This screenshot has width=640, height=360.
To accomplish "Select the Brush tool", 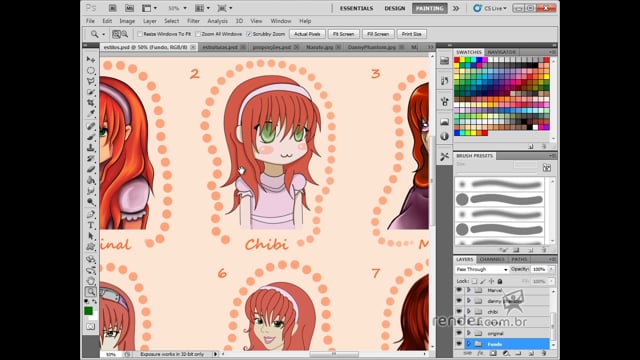I will (x=91, y=136).
